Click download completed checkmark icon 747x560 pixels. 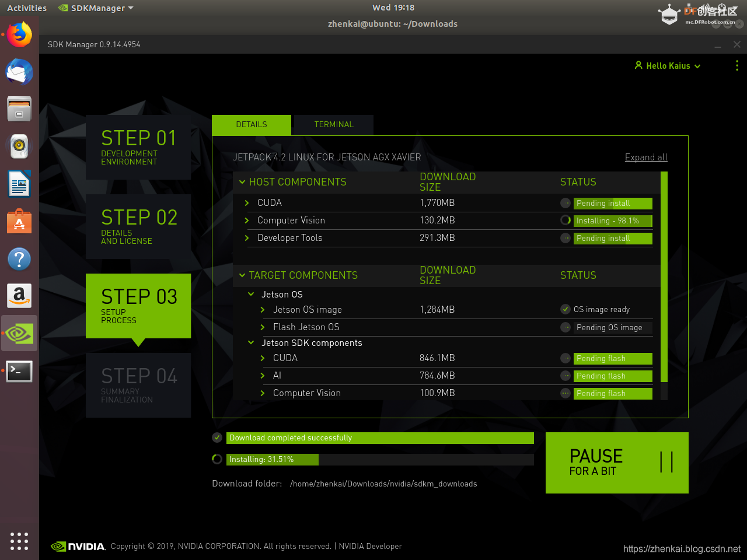click(x=217, y=437)
